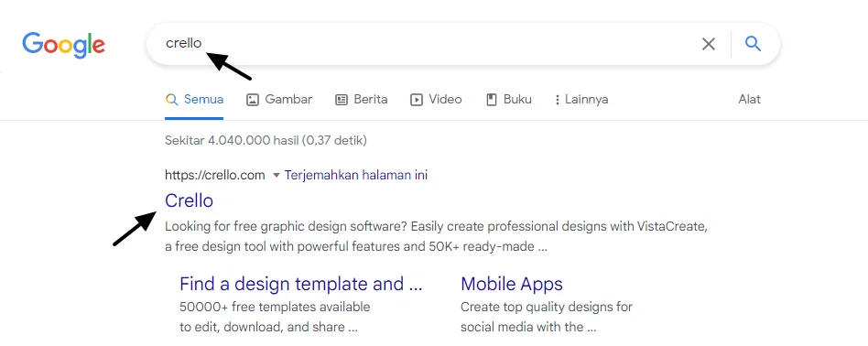This screenshot has width=868, height=346.
Task: Go to the Video tab
Action: point(436,100)
